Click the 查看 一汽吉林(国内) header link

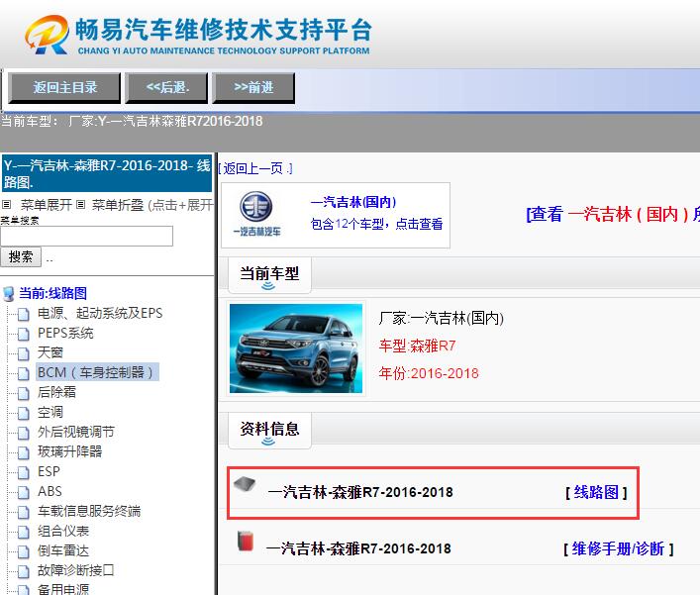[613, 214]
